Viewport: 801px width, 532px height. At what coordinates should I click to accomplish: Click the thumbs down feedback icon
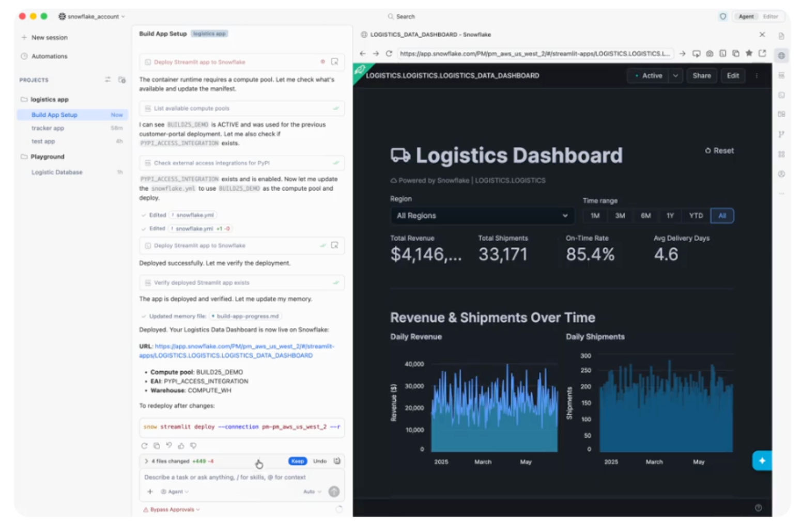[193, 446]
